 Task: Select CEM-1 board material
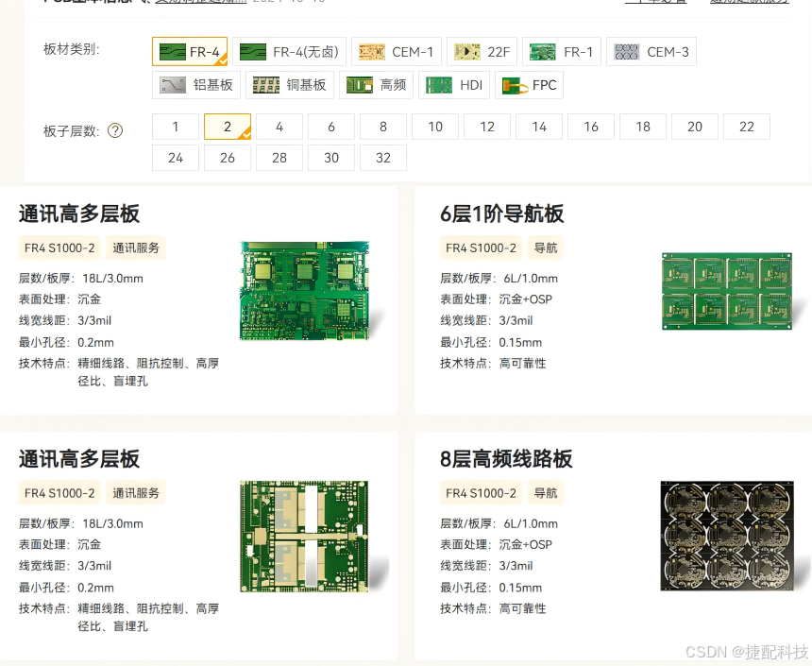click(397, 51)
